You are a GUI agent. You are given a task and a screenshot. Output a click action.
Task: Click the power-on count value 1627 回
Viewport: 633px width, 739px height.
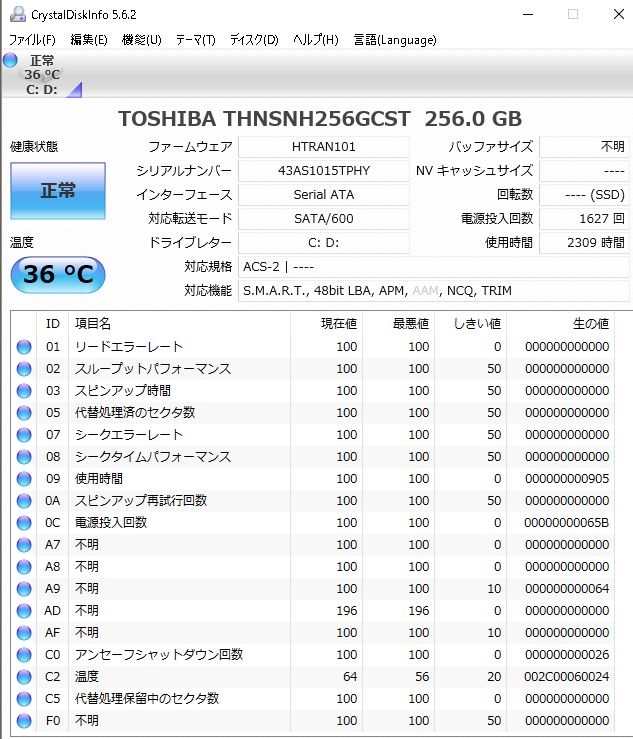[584, 219]
